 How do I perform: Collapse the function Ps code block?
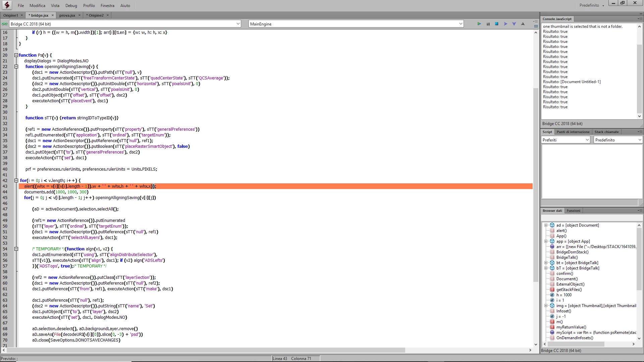coord(16,55)
